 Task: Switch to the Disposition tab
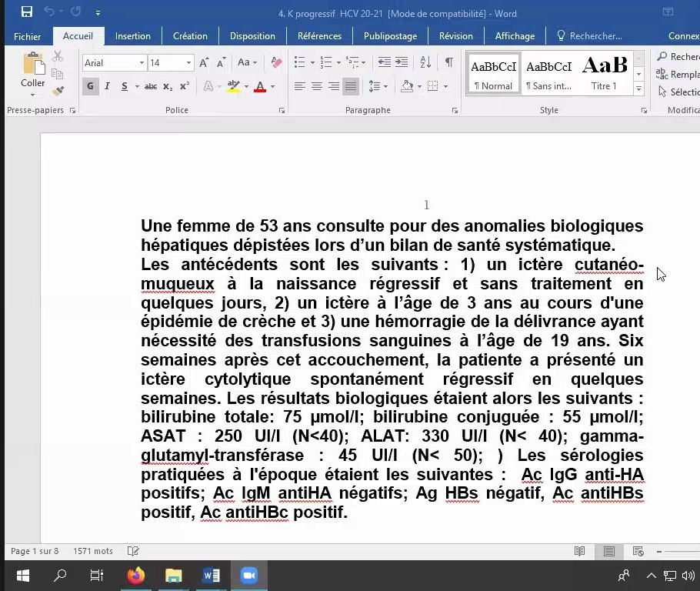(x=252, y=36)
